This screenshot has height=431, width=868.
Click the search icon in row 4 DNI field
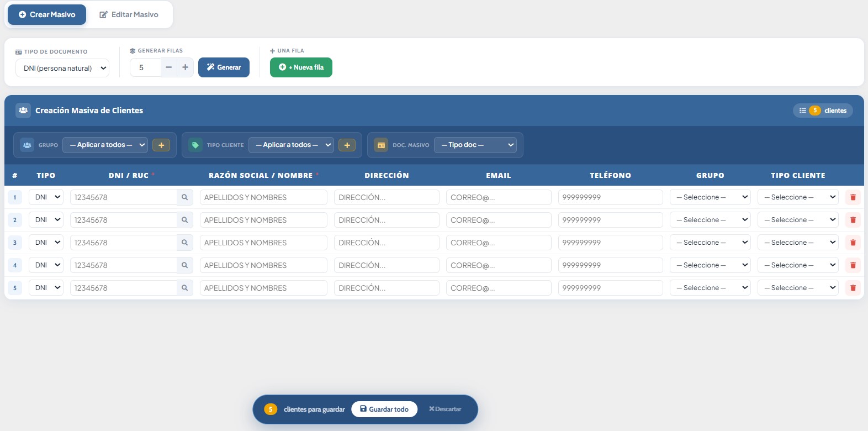pyautogui.click(x=184, y=265)
